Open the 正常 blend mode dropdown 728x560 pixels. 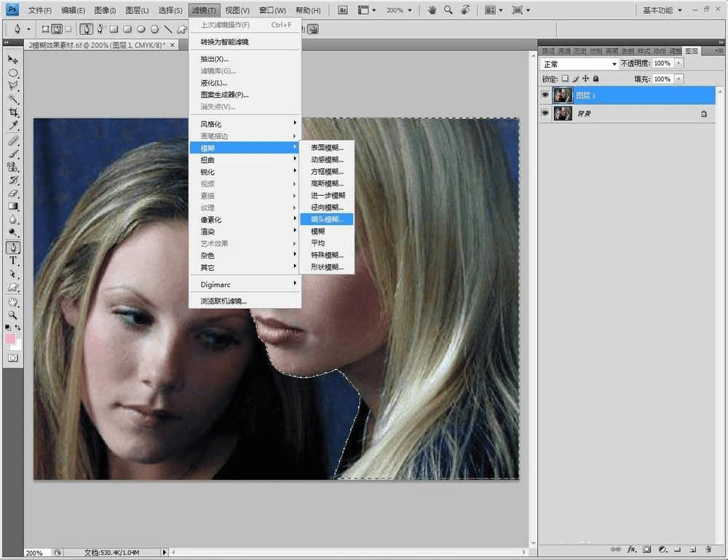point(579,63)
